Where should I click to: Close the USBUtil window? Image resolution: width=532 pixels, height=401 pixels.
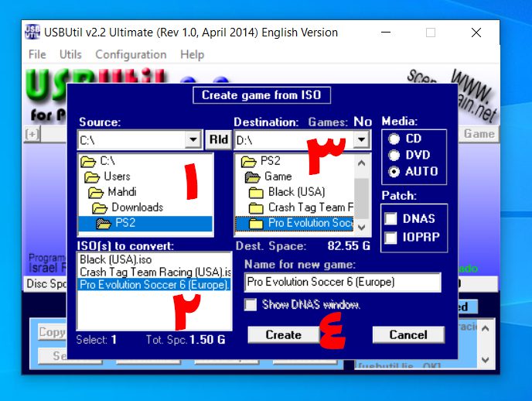click(476, 33)
